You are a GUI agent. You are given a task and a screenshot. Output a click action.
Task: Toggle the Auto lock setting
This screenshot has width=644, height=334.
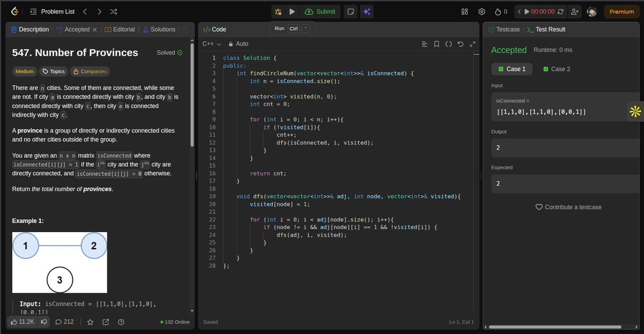tap(238, 44)
